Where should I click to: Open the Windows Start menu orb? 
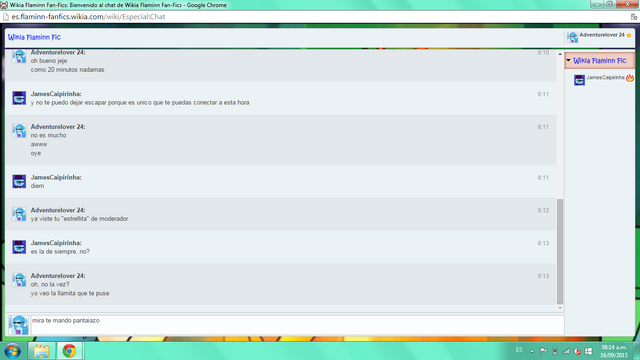pyautogui.click(x=13, y=351)
